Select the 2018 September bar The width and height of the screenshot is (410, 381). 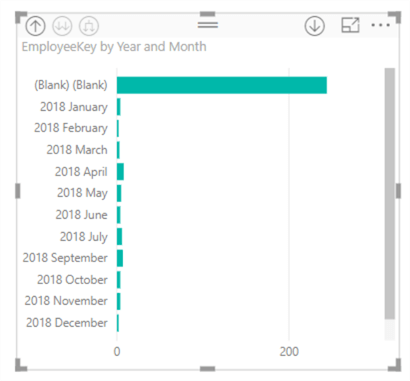click(120, 258)
